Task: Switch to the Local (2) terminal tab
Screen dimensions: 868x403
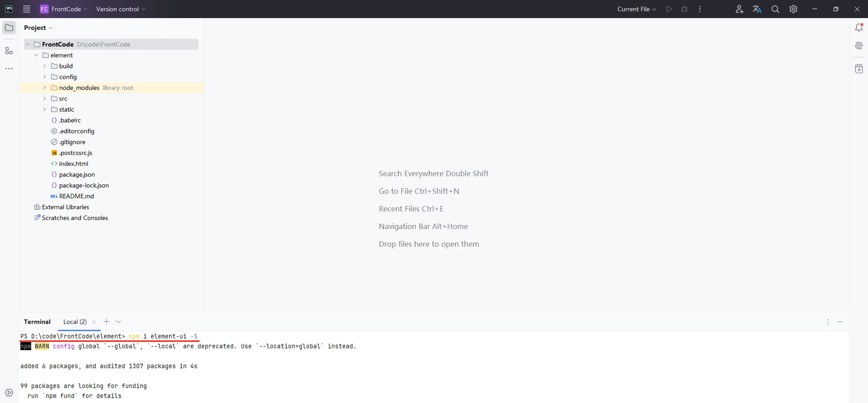Action: click(x=75, y=322)
